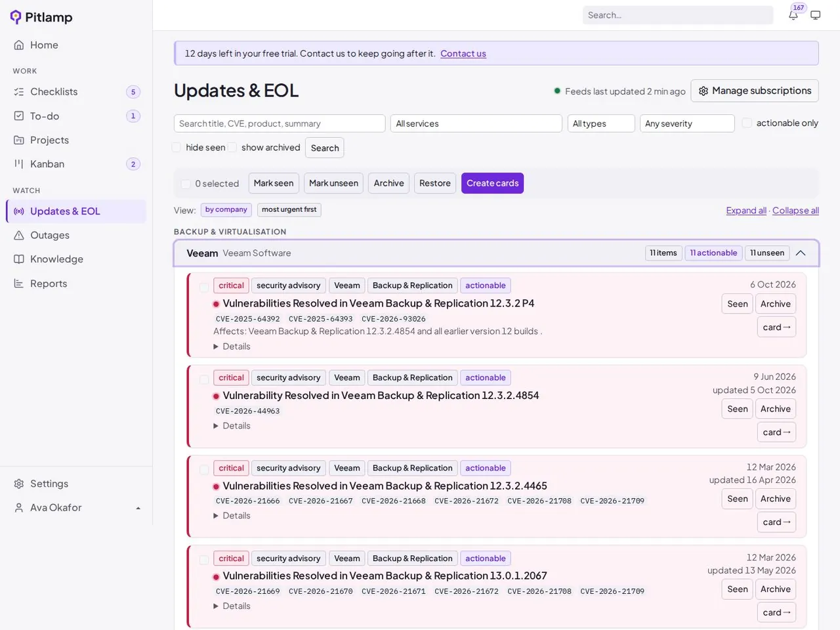The height and width of the screenshot is (630, 840).
Task: Click the Reports chart icon
Action: pyautogui.click(x=19, y=283)
